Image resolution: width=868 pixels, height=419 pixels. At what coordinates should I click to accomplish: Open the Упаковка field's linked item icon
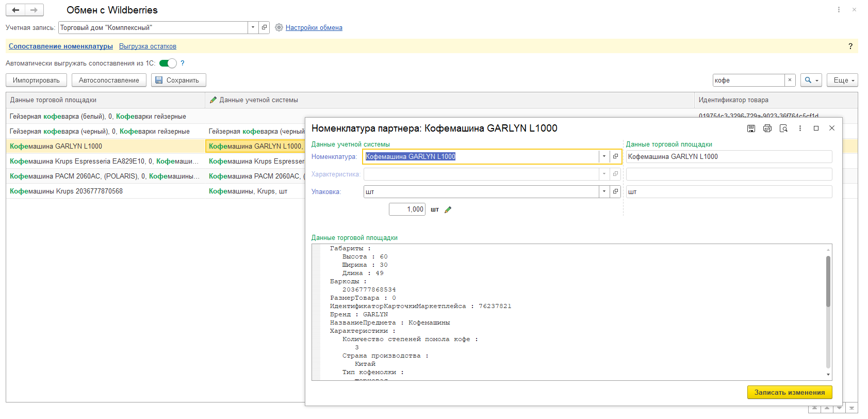point(615,191)
